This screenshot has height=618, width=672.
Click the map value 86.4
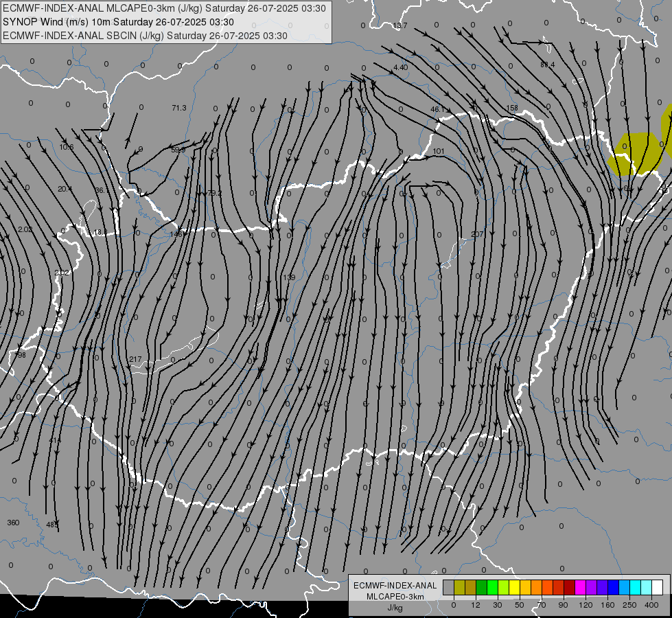(548, 65)
